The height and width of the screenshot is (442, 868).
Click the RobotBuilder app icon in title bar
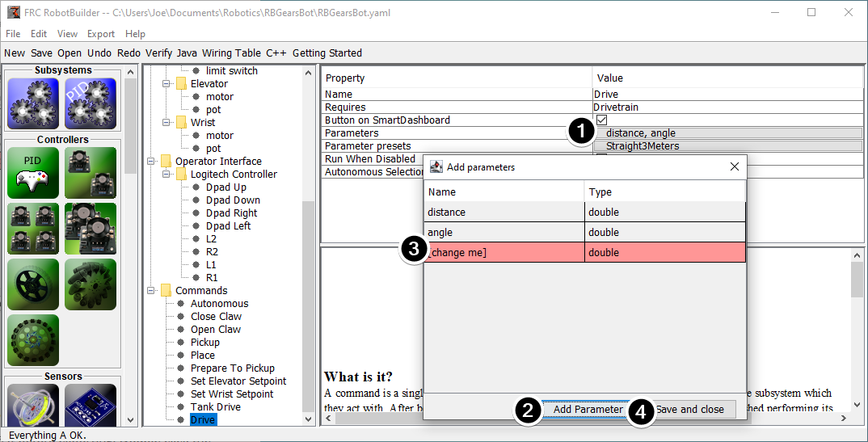point(13,12)
